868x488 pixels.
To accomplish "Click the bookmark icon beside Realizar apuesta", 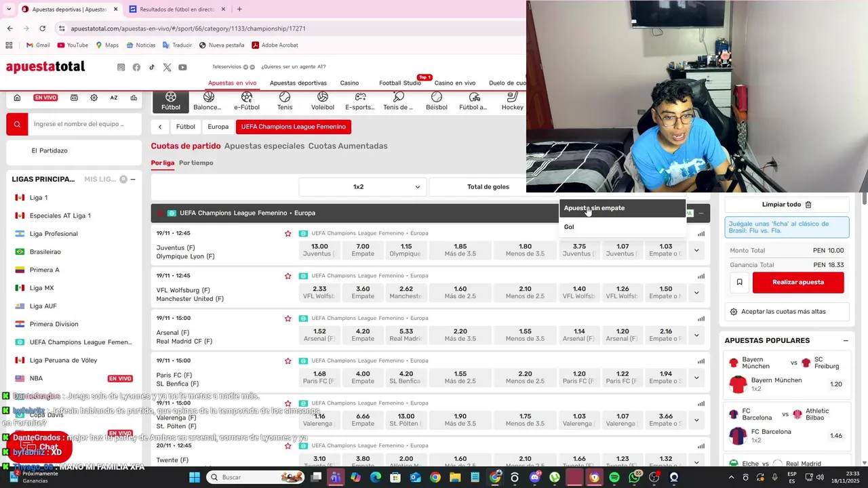I will pos(739,282).
